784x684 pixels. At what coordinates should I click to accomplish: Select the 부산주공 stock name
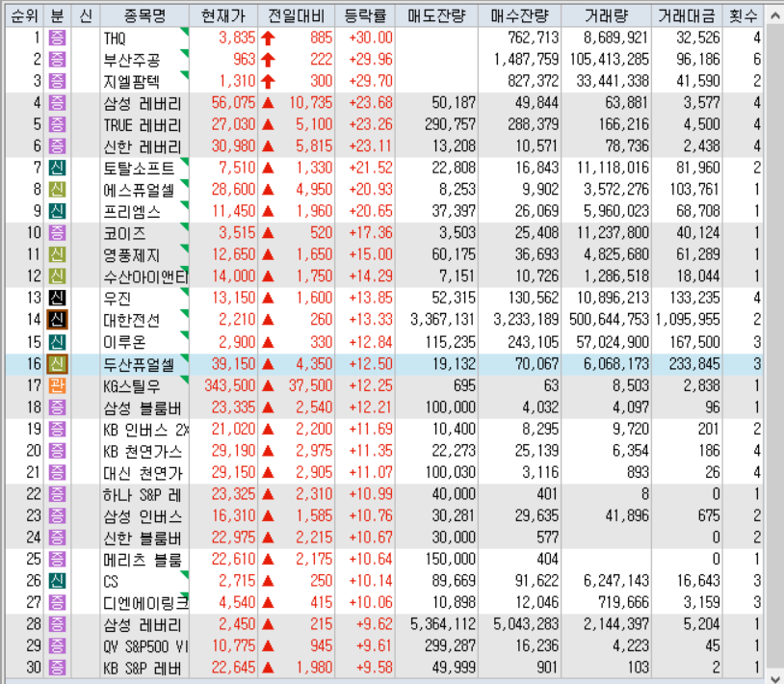click(x=132, y=60)
